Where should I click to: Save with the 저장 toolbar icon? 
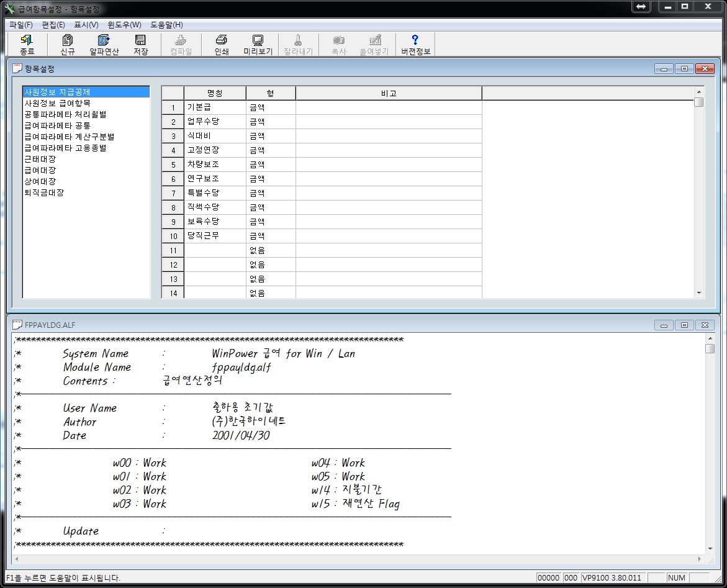tap(140, 45)
